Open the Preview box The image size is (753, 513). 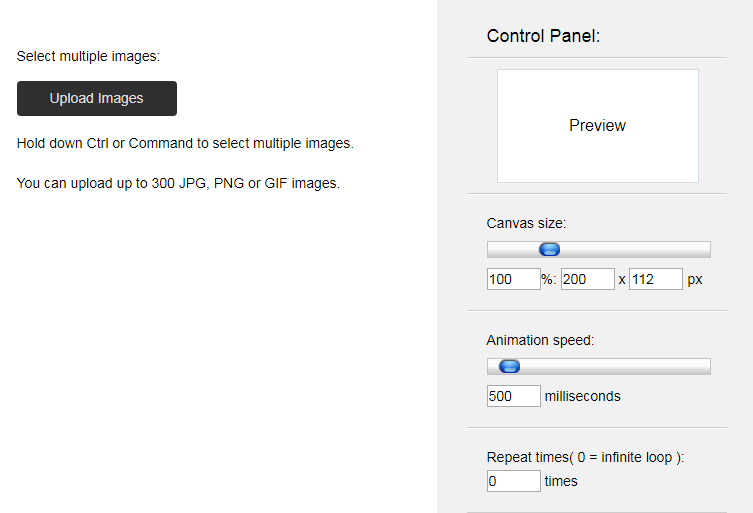[598, 126]
